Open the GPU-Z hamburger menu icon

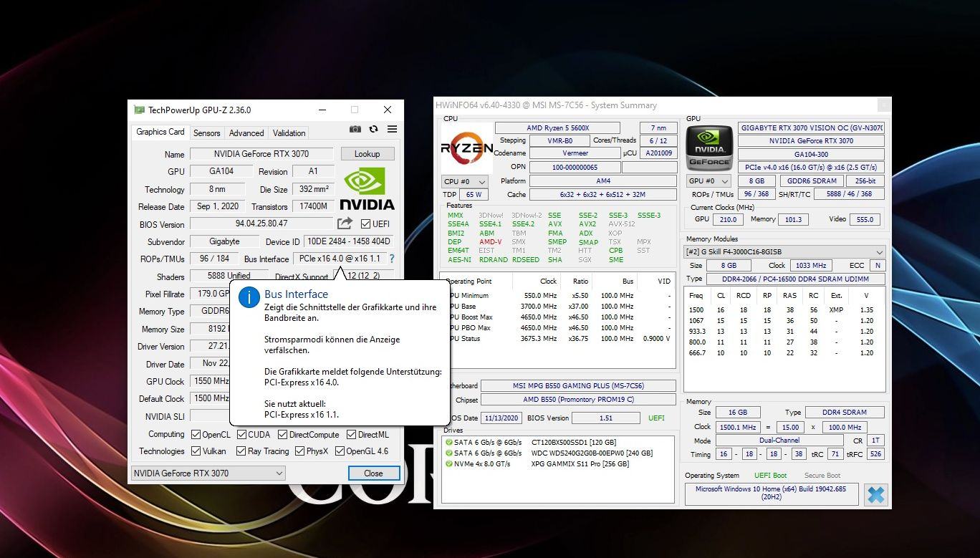392,129
